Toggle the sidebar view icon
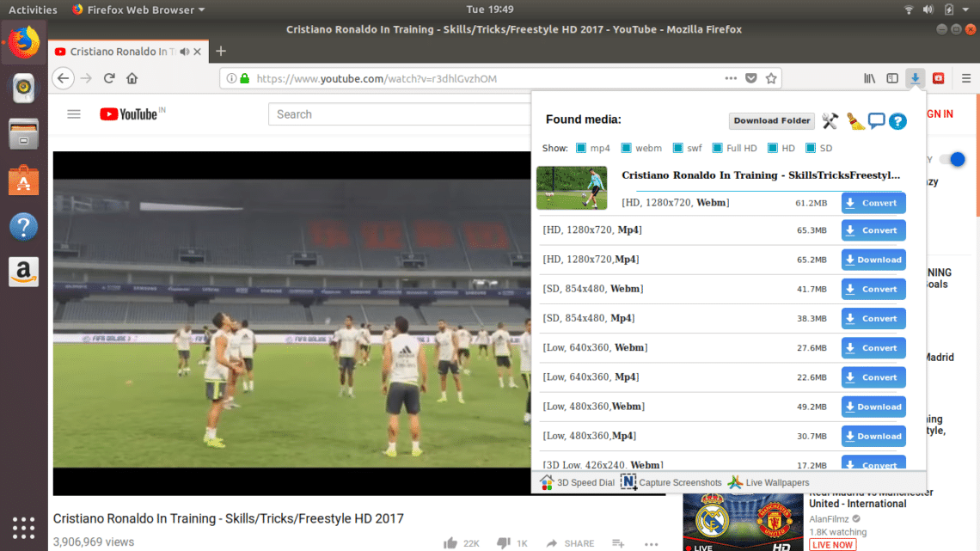Viewport: 980px width, 551px height. pyautogui.click(x=891, y=78)
